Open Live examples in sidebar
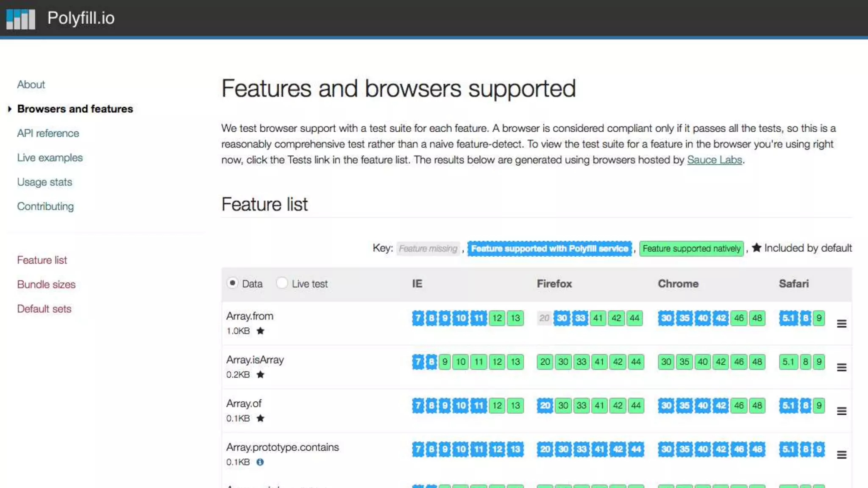 tap(50, 158)
